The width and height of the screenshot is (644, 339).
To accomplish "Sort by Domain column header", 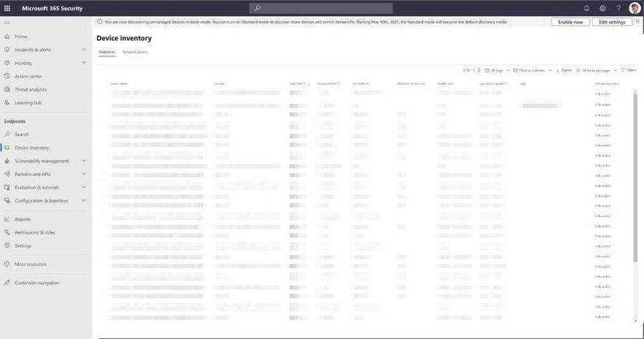I will point(220,83).
